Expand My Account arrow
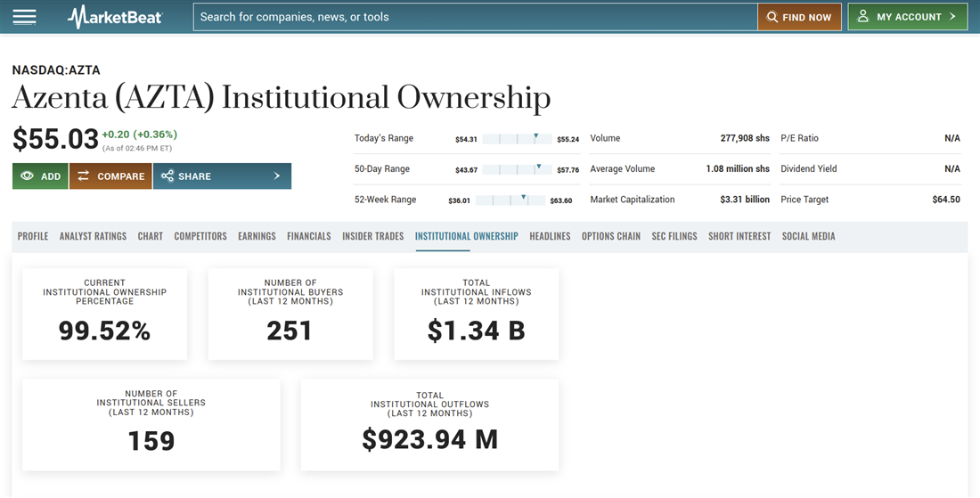This screenshot has height=498, width=980. [952, 17]
